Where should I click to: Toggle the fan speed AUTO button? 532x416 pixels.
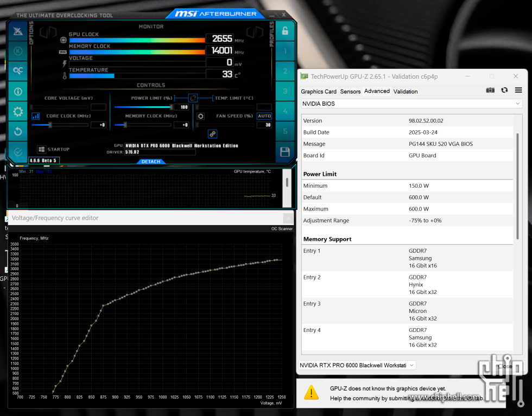(264, 116)
